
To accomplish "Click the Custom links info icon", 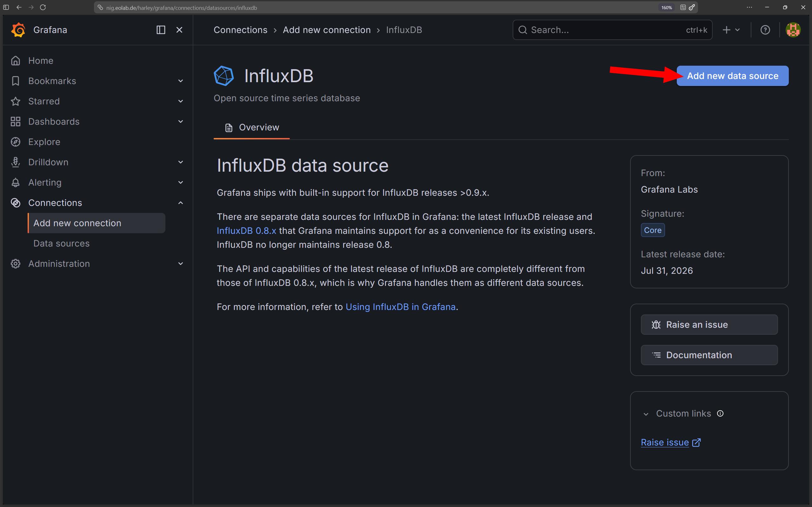I will coord(720,413).
